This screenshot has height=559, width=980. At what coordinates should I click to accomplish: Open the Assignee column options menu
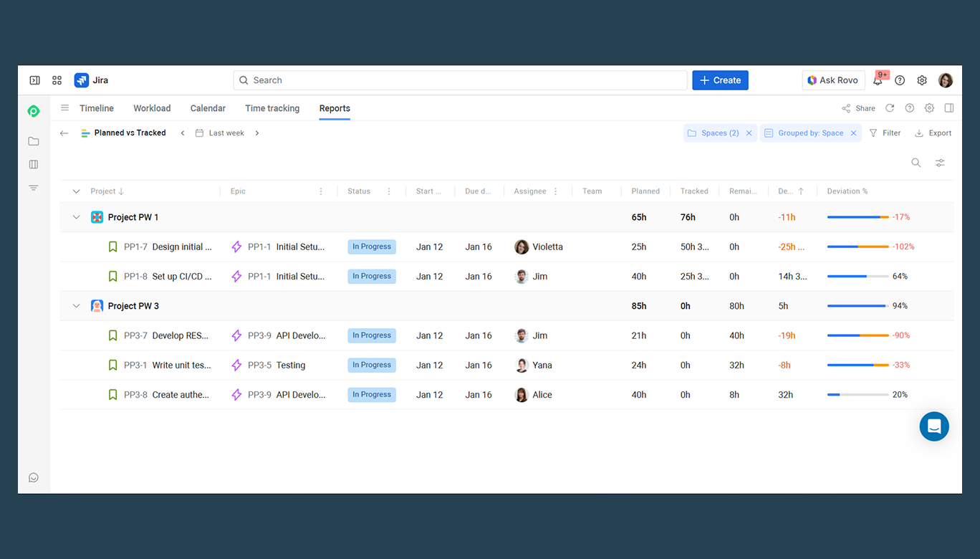pyautogui.click(x=555, y=191)
